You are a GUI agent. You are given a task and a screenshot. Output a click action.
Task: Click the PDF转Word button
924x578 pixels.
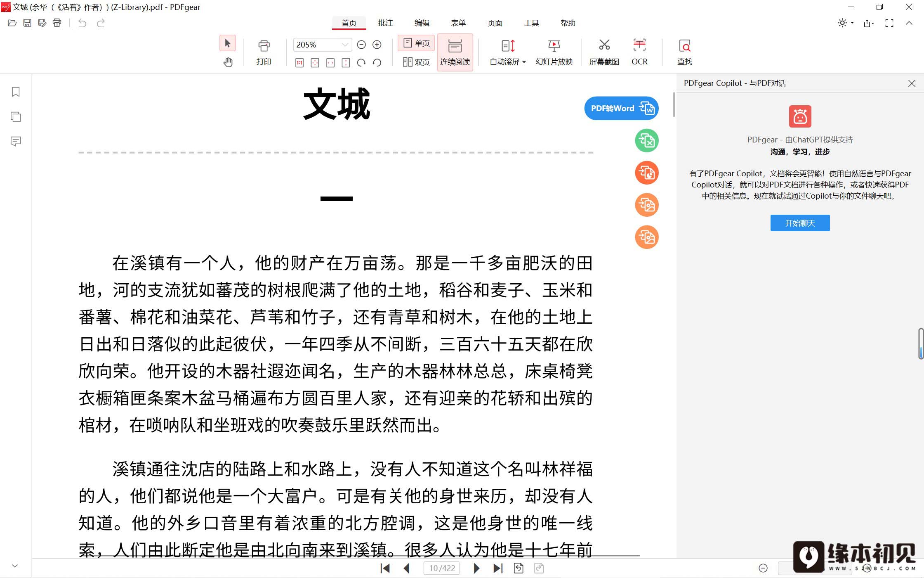621,109
